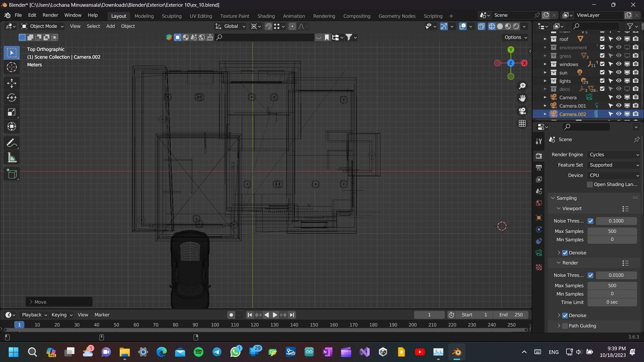Open the Render Engine Cycles dropdown
Screen dimensions: 644x362
click(x=614, y=155)
